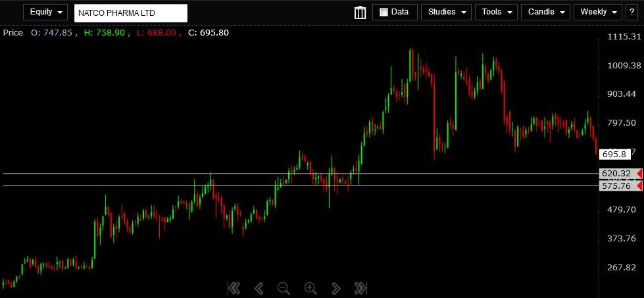Select the 620.32 horizontal line label
644x298 pixels.
pos(616,174)
